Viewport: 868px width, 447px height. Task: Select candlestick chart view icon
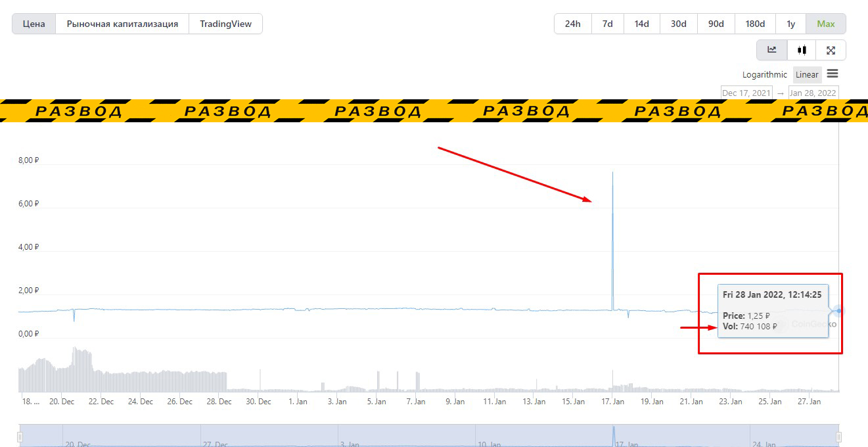point(801,50)
